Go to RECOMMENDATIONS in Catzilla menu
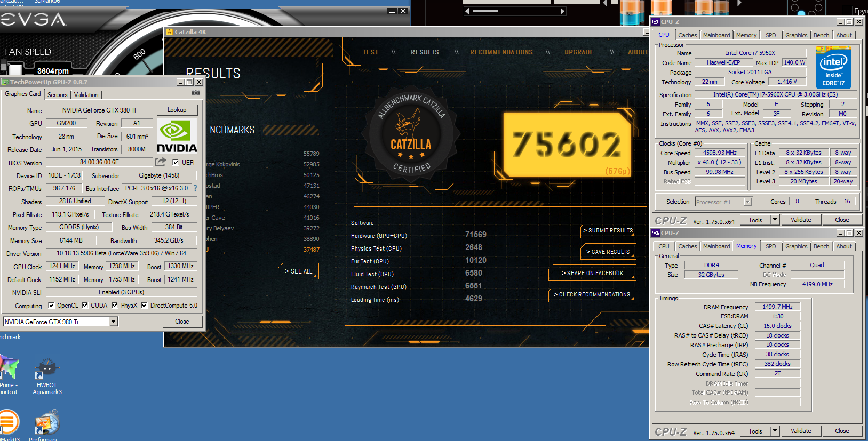Viewport: 868px width, 441px height. point(501,52)
